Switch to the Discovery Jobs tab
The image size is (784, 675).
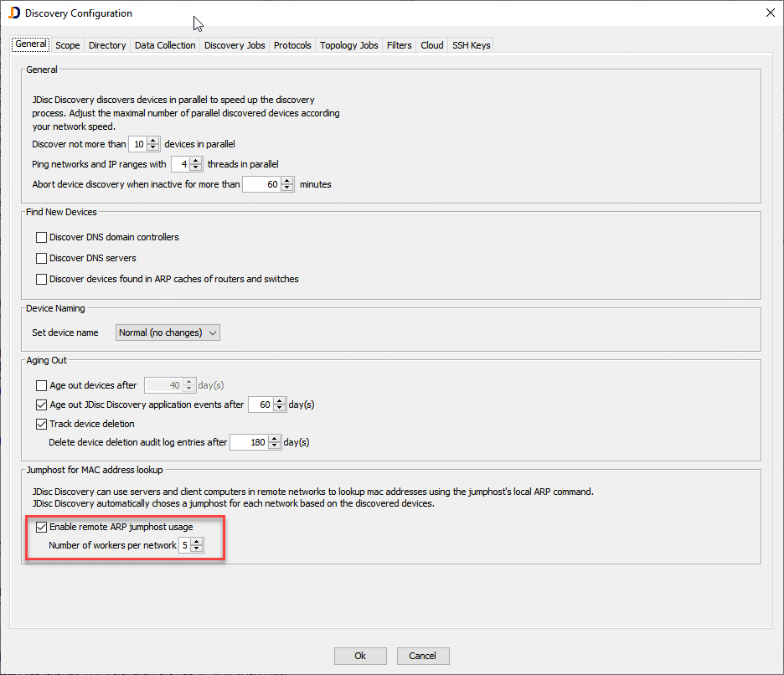pos(235,44)
